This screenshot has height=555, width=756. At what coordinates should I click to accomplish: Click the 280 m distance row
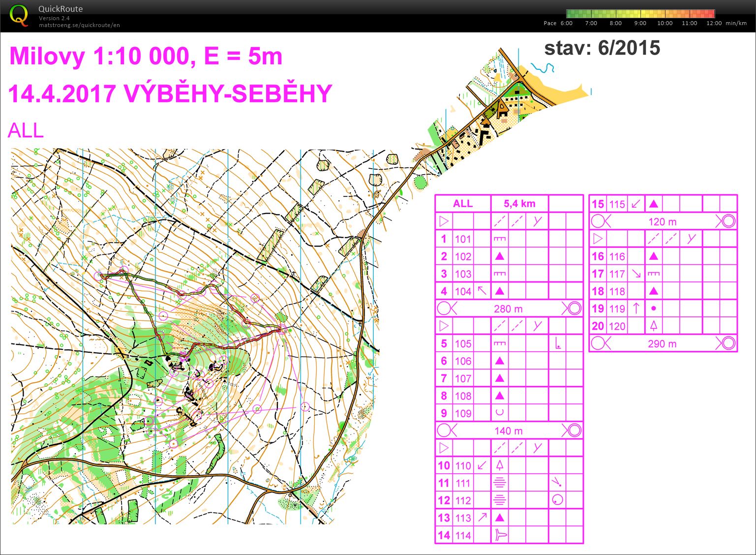[x=509, y=308]
